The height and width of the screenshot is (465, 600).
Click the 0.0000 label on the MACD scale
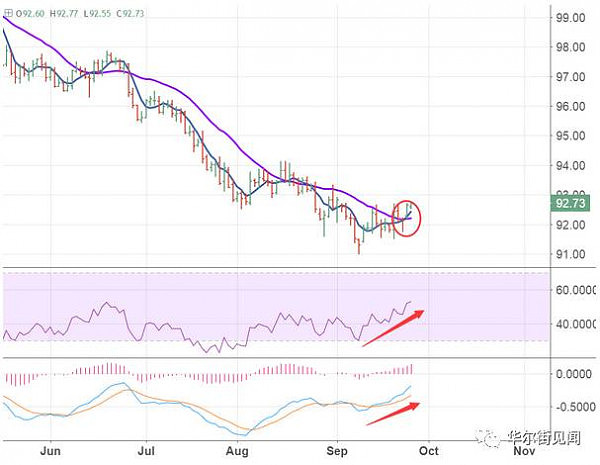[574, 374]
